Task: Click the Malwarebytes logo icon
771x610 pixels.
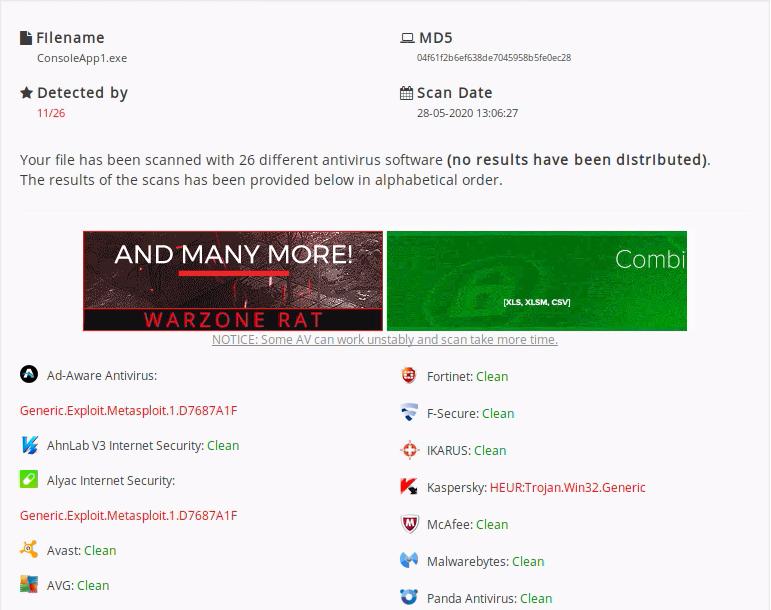Action: click(409, 560)
